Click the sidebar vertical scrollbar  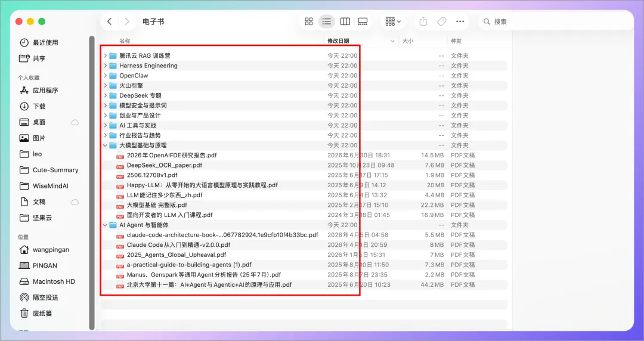click(x=92, y=183)
